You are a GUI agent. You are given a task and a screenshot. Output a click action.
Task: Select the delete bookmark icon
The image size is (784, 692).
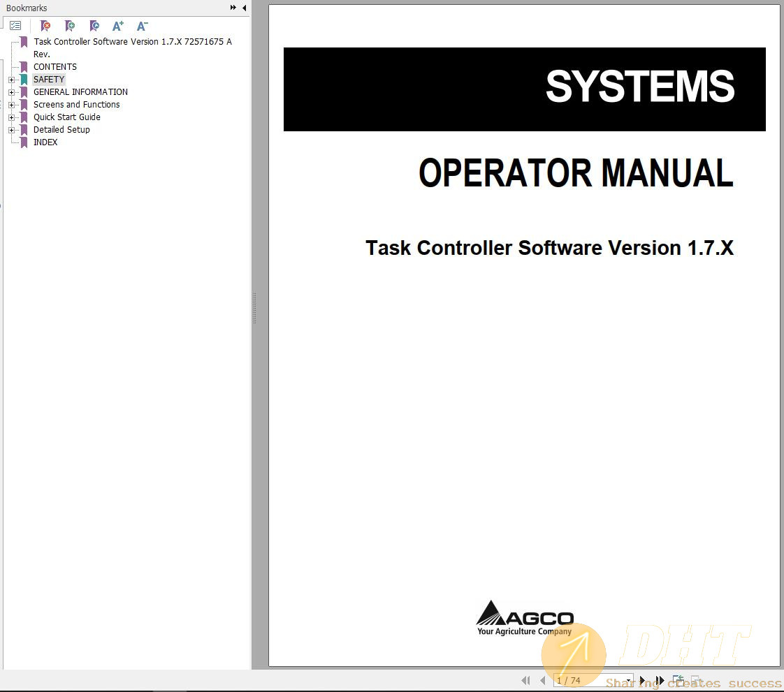(45, 26)
